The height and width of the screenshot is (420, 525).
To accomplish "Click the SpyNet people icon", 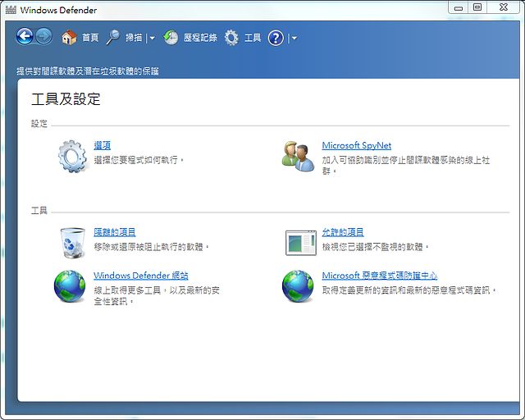I will tap(299, 156).
